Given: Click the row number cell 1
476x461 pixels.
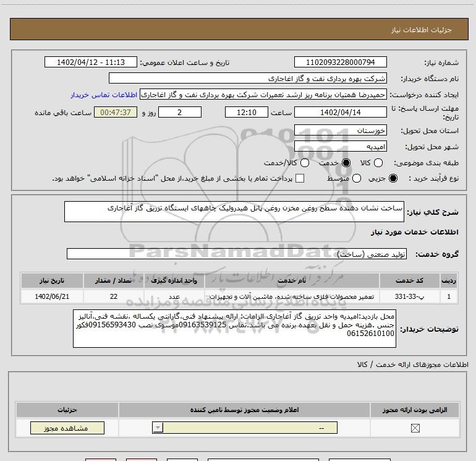Looking at the screenshot, I should 449,296.
